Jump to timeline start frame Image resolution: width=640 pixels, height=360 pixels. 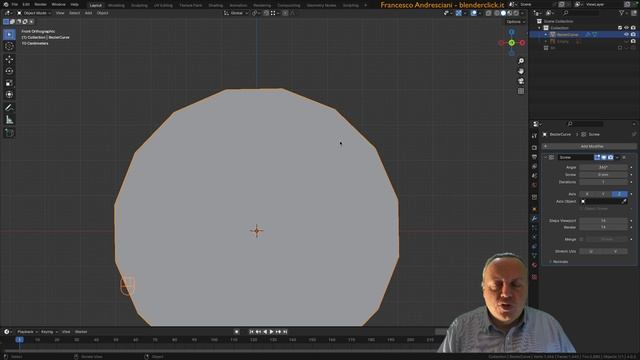click(x=251, y=332)
